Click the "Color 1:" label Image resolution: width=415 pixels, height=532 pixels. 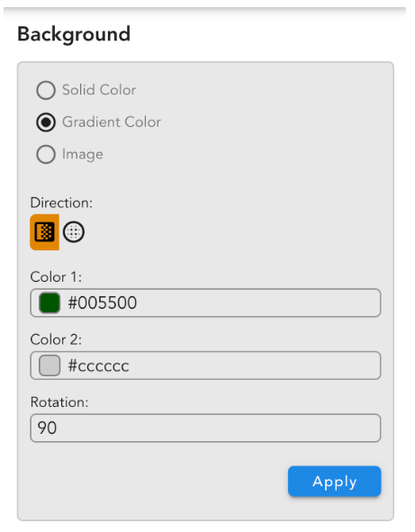point(56,277)
